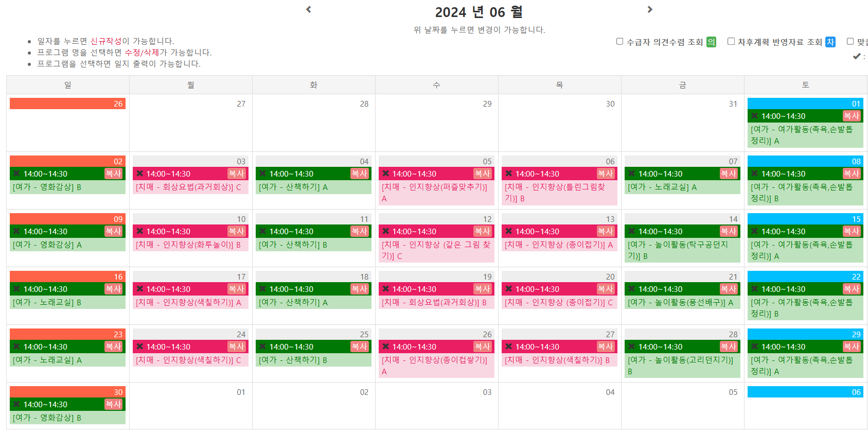This screenshot has width=868, height=433.
Task: Click day number 27 to create entry
Action: tap(241, 103)
